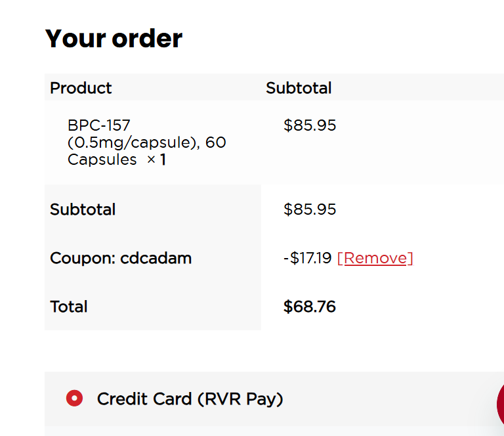The width and height of the screenshot is (504, 436).
Task: Click the BPC-157 product name
Action: [99, 125]
